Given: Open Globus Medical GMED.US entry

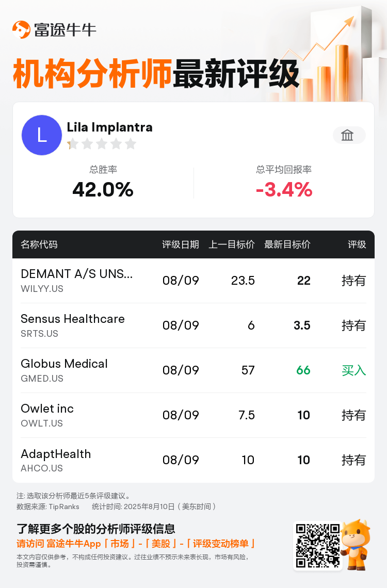Looking at the screenshot, I should [x=193, y=370].
